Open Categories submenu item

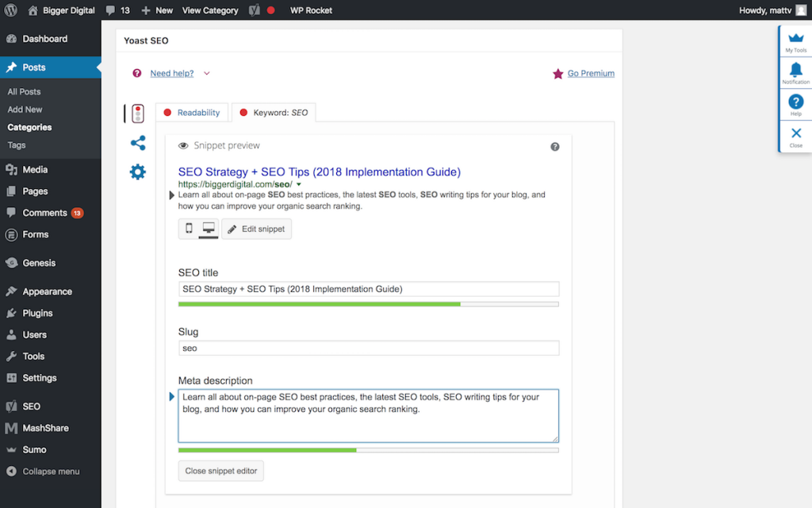pos(29,127)
